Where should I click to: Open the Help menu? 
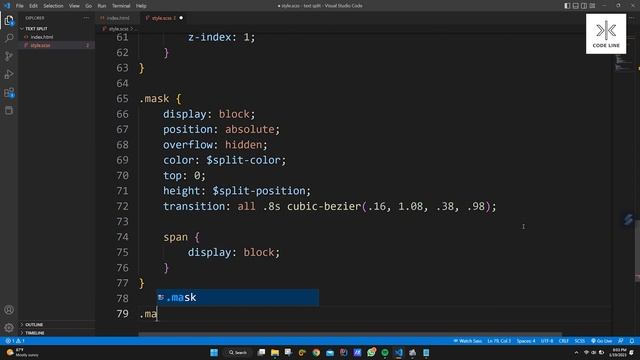(x=141, y=6)
